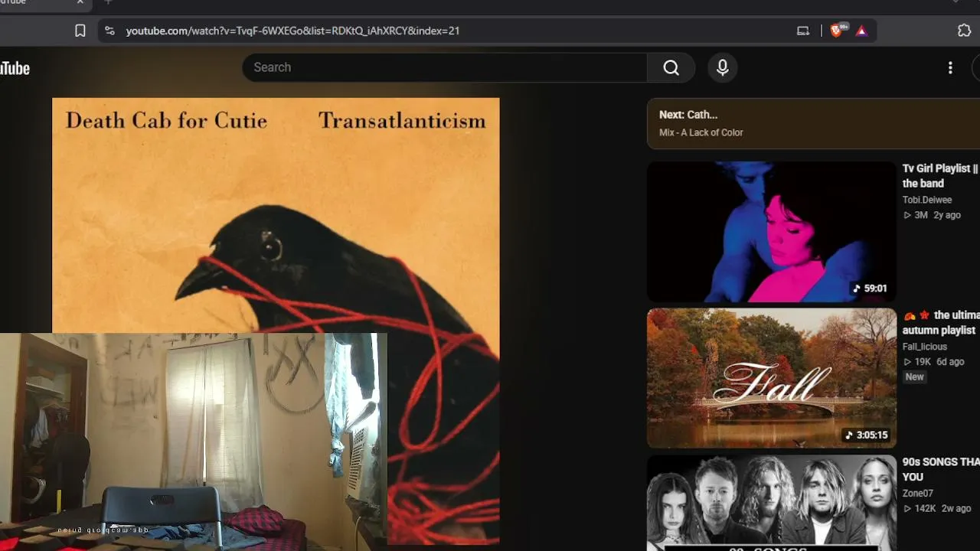Click the "3M 2y ago" view count text
The image size is (980, 551).
(x=932, y=215)
